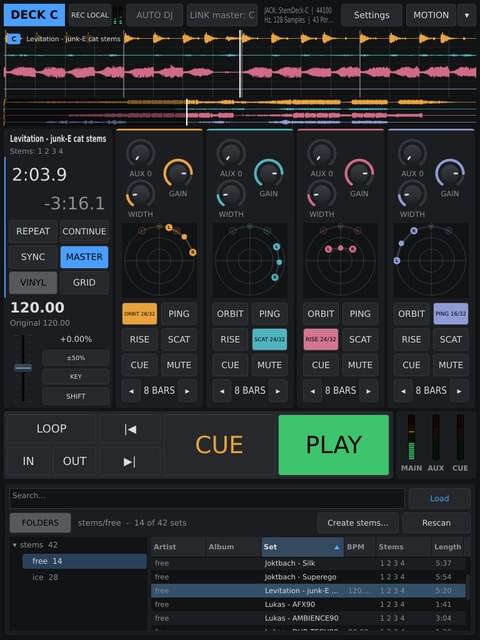Click the orange stem WIDTH knob
The width and height of the screenshot is (480, 640).
[140, 194]
